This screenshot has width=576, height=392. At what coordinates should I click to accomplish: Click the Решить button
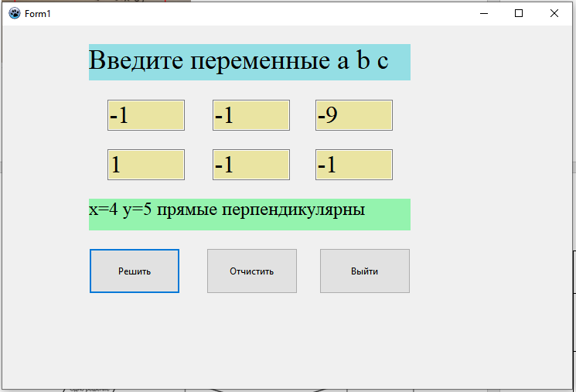click(135, 271)
